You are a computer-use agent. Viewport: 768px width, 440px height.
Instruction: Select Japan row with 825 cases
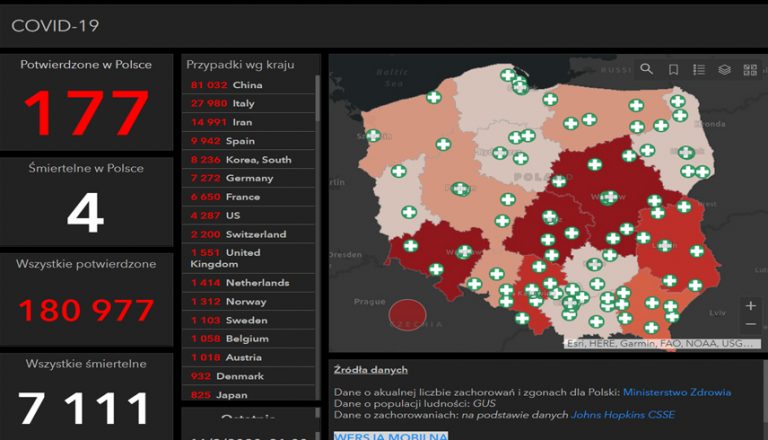[249, 393]
